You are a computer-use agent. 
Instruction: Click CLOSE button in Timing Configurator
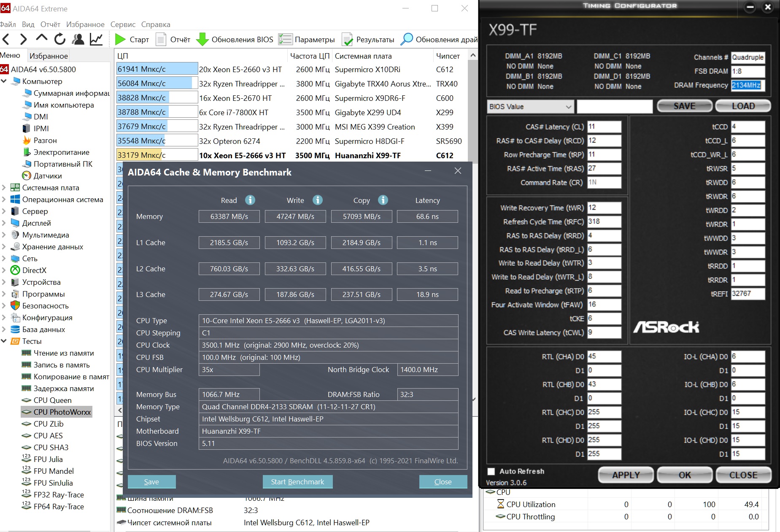(x=743, y=475)
